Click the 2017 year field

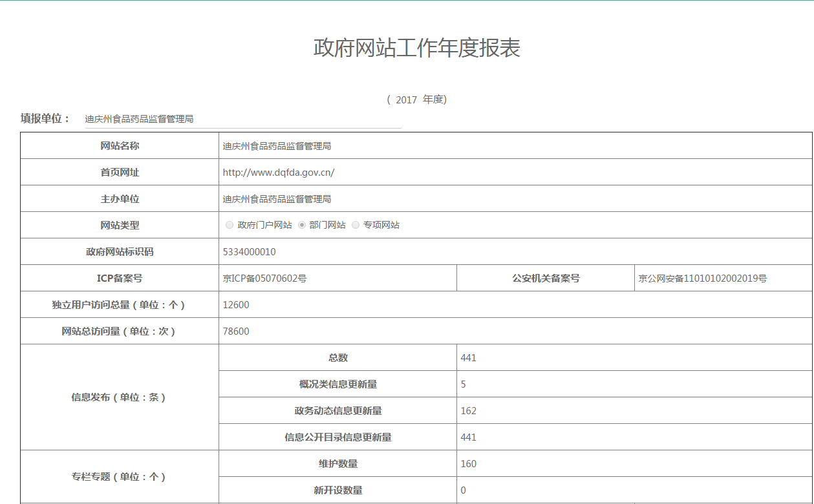[x=407, y=100]
